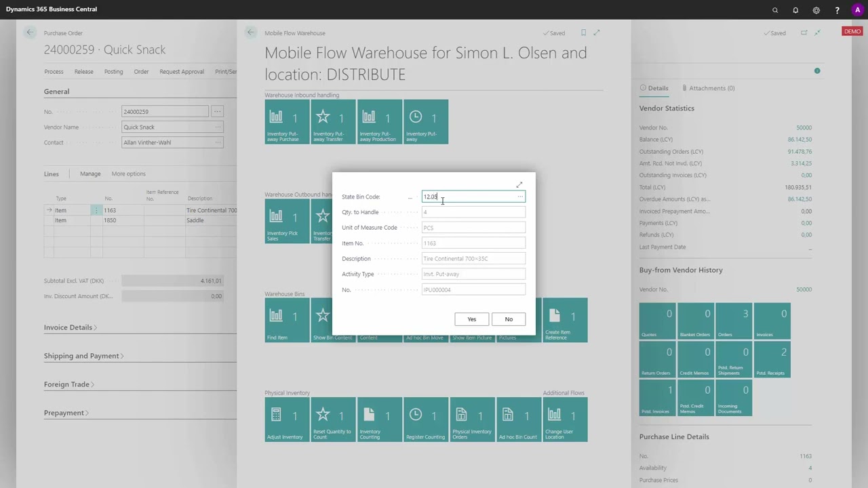Expand the Invoice Details section
The height and width of the screenshot is (488, 868).
click(x=70, y=327)
